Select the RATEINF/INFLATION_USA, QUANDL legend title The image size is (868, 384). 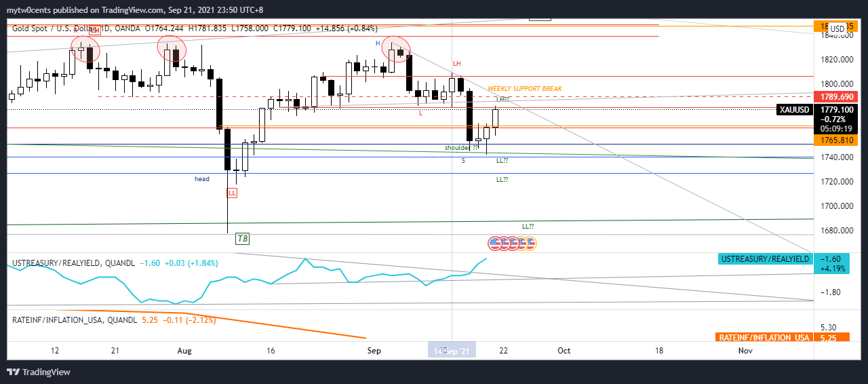point(75,320)
